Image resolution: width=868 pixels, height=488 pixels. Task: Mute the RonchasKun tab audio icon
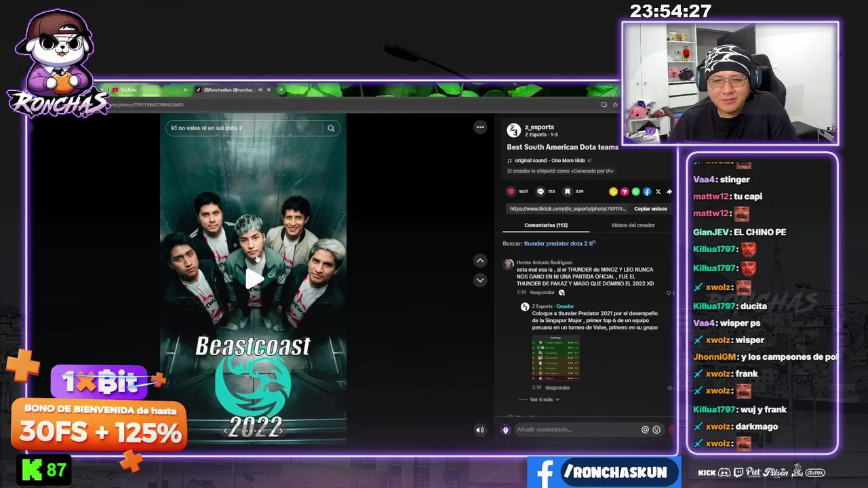click(260, 89)
